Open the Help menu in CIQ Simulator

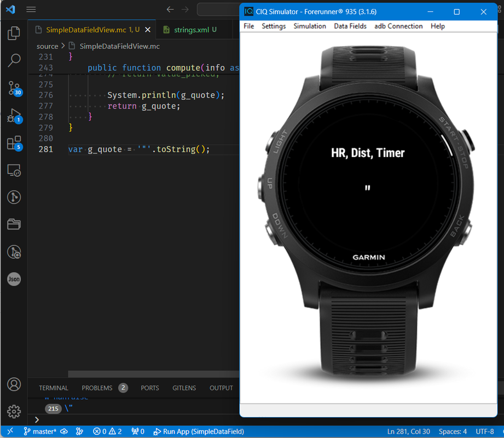pyautogui.click(x=437, y=26)
